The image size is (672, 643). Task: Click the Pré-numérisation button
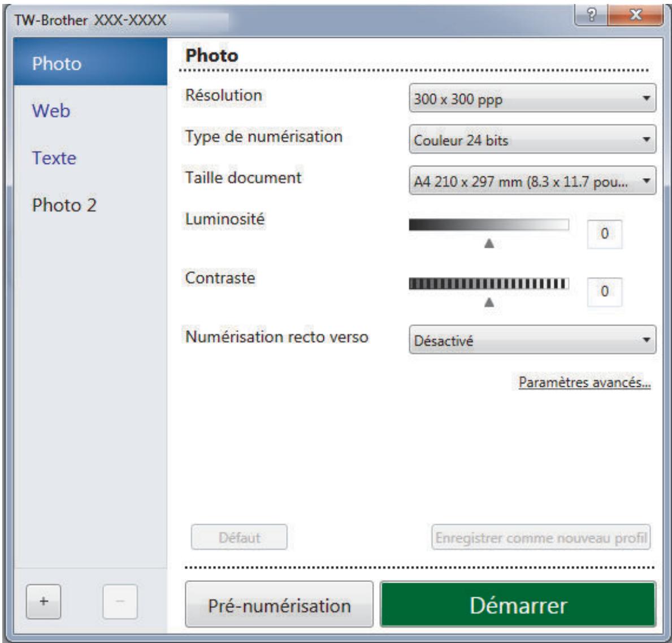[279, 605]
